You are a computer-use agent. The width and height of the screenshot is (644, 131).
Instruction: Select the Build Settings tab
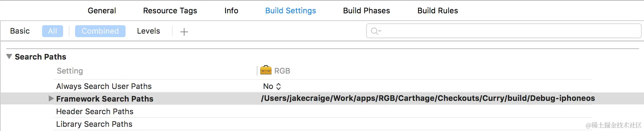point(290,11)
